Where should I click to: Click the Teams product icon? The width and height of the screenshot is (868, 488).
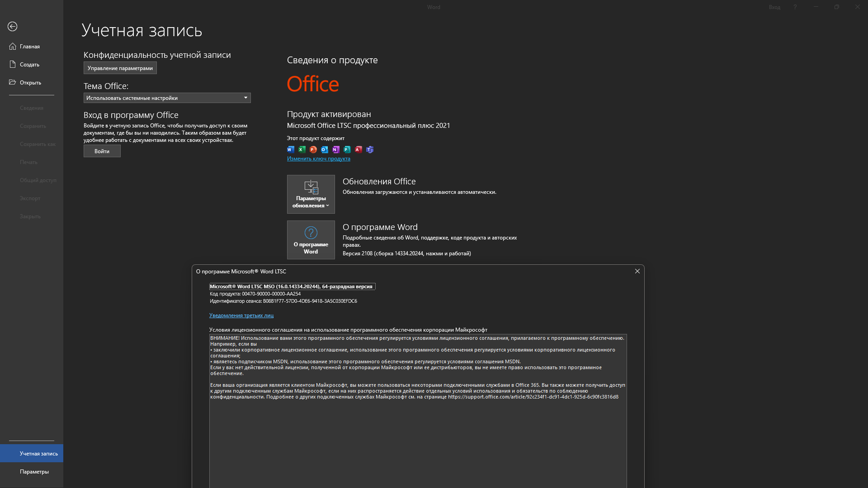[x=370, y=150]
